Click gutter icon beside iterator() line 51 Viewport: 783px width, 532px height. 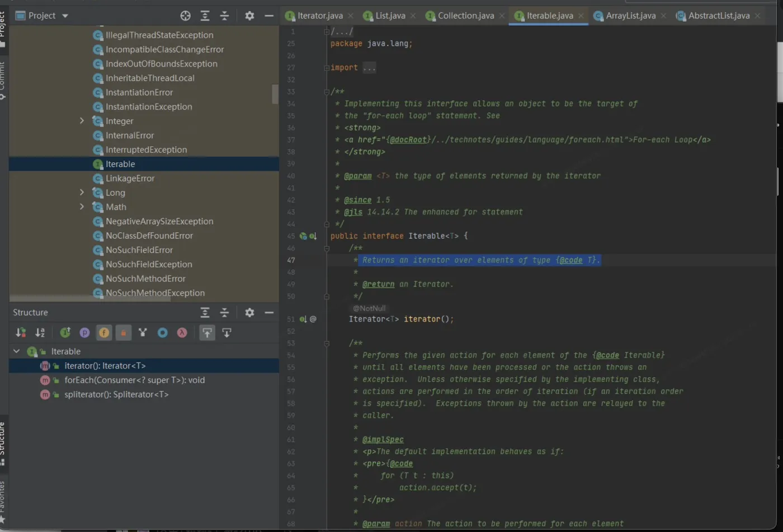coord(303,319)
